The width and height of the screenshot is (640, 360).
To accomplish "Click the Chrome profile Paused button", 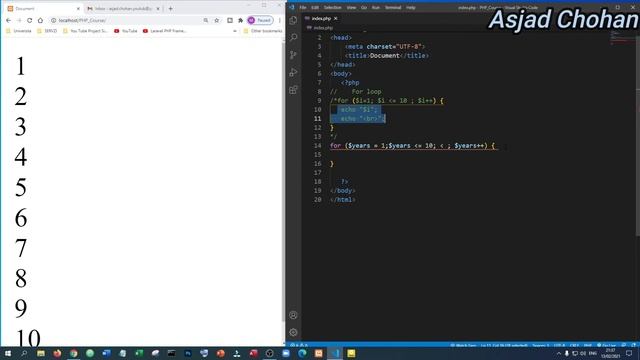I will point(260,20).
